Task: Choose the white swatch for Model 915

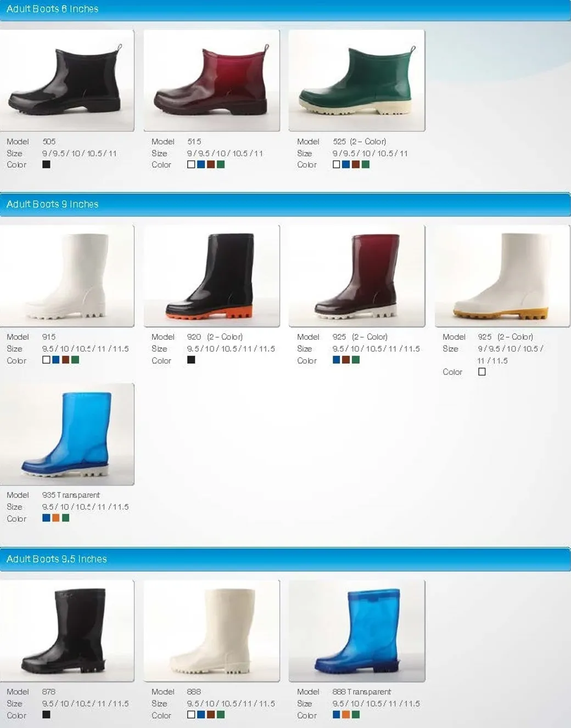Action: pyautogui.click(x=46, y=360)
